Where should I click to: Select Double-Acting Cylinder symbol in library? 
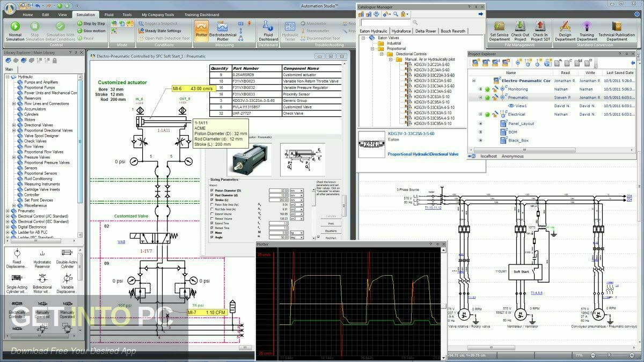point(67,258)
